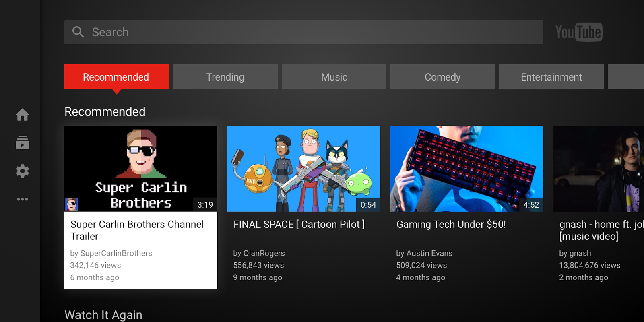Open the Settings gear icon
644x322 pixels.
coord(23,171)
